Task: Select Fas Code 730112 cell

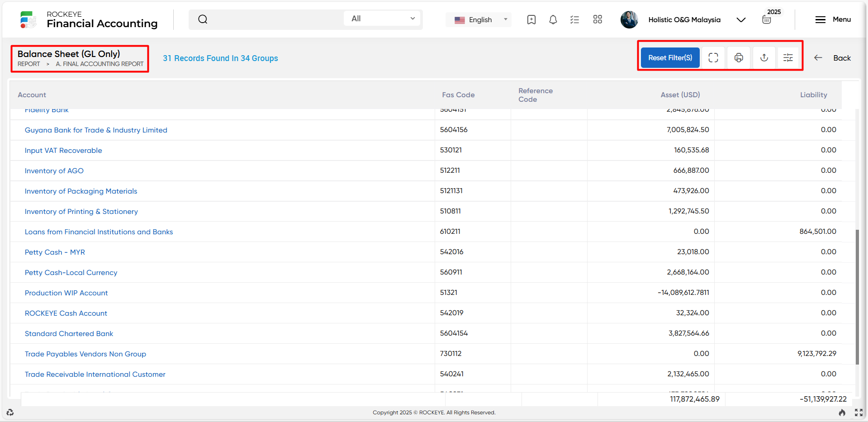Action: point(451,354)
